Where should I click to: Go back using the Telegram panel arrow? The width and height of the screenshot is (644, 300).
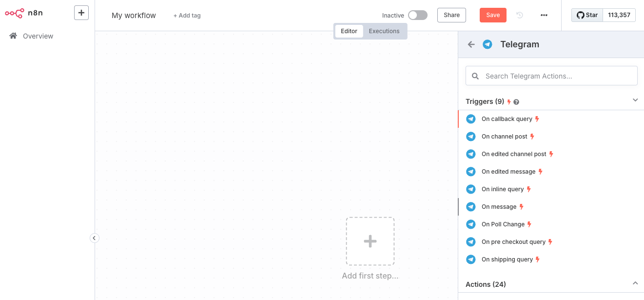click(471, 44)
